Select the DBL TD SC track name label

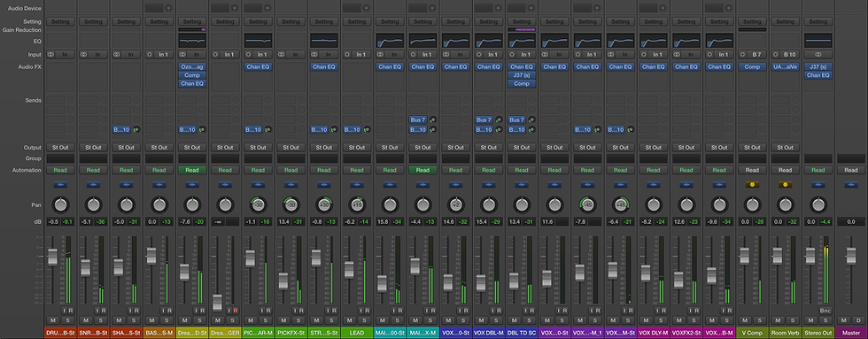pos(522,333)
